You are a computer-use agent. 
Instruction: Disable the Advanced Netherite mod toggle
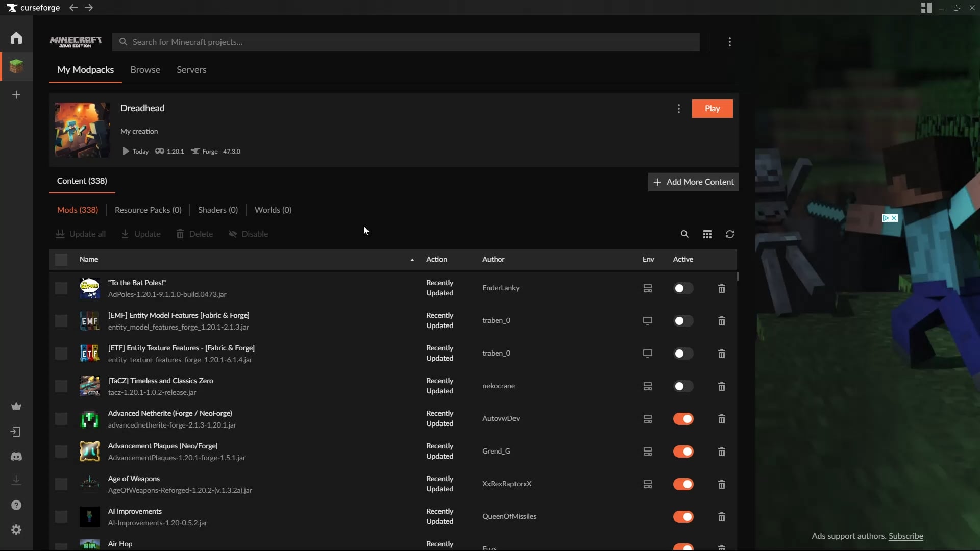coord(683,419)
